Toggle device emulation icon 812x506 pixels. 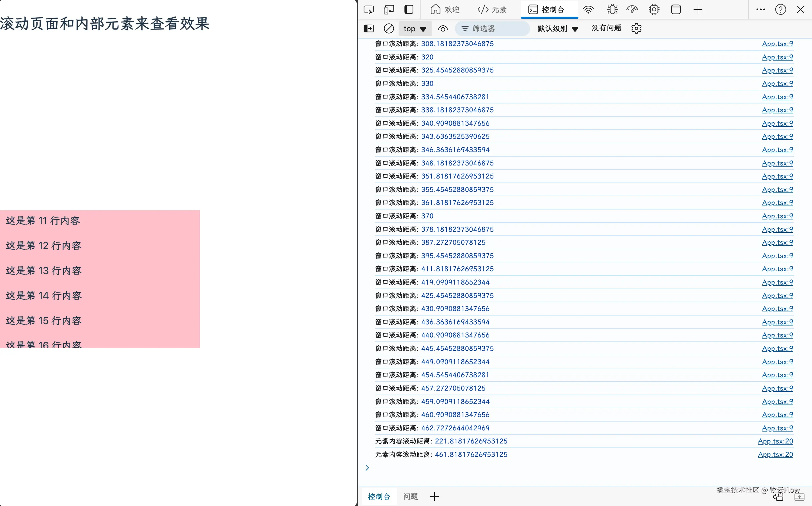389,10
